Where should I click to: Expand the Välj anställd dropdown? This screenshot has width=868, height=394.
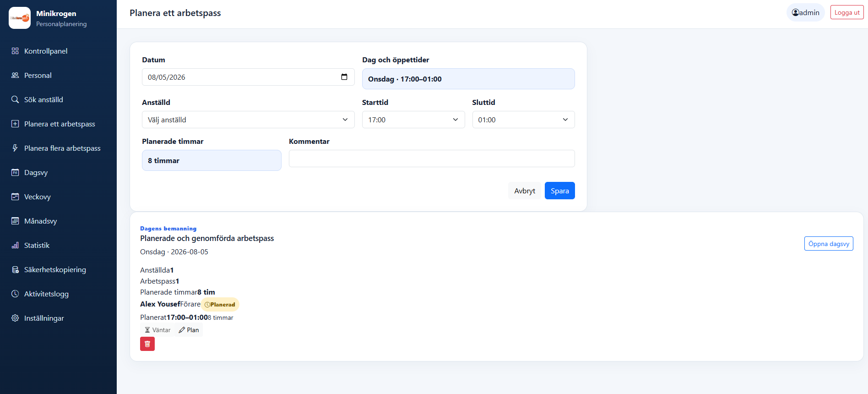coord(248,120)
